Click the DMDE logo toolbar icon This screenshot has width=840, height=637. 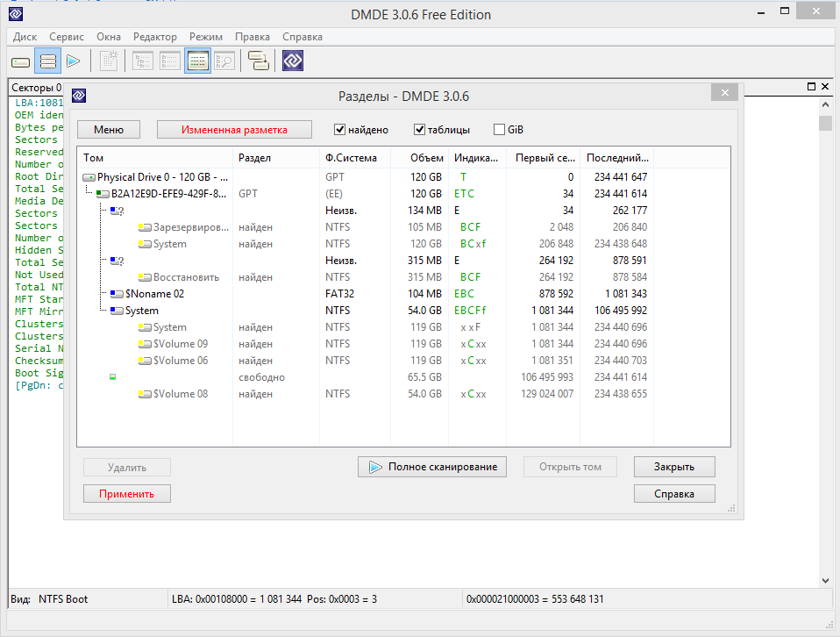point(293,61)
